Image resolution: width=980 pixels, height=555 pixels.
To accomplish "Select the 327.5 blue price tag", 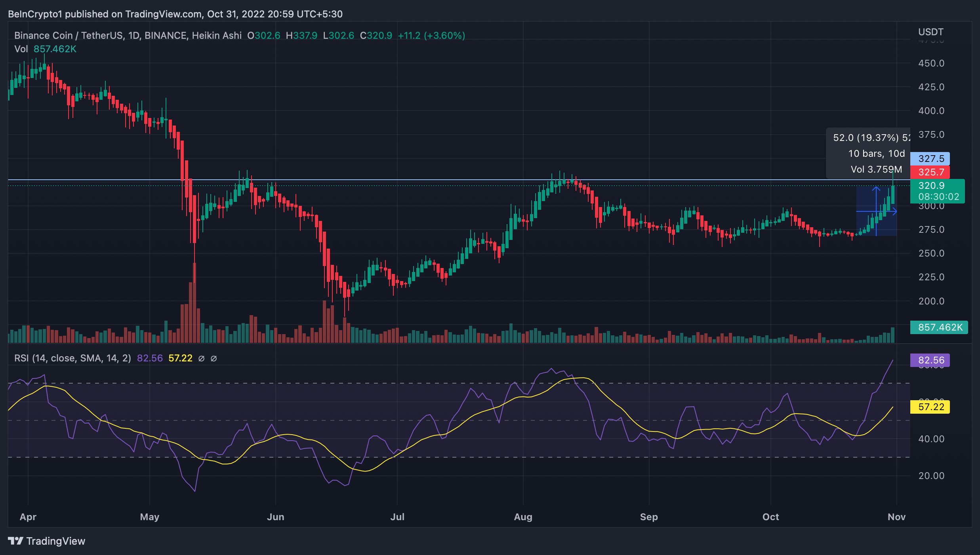I will click(x=930, y=159).
